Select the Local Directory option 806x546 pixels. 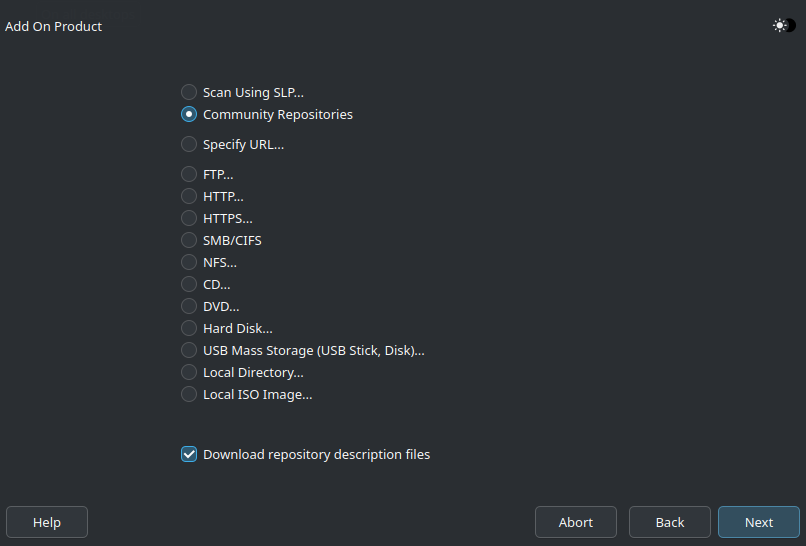[x=189, y=372]
